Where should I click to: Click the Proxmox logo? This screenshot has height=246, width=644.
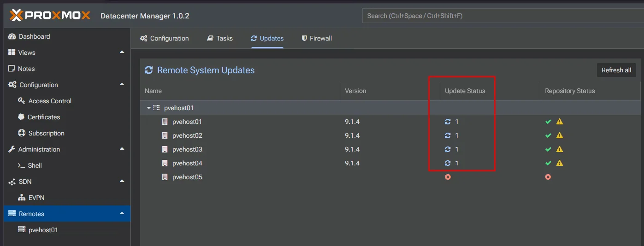click(x=50, y=16)
